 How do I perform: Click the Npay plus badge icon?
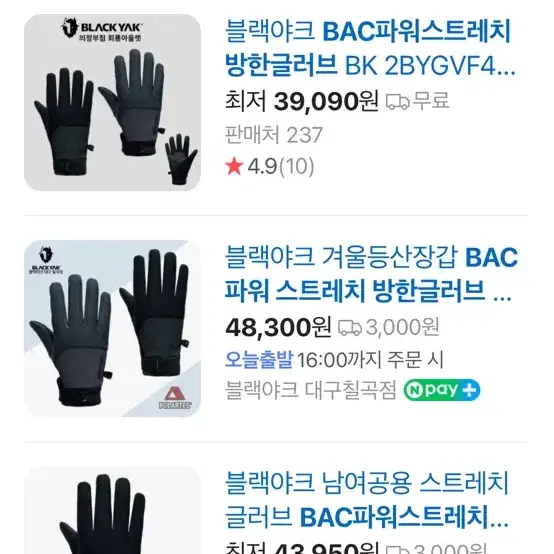click(x=442, y=390)
